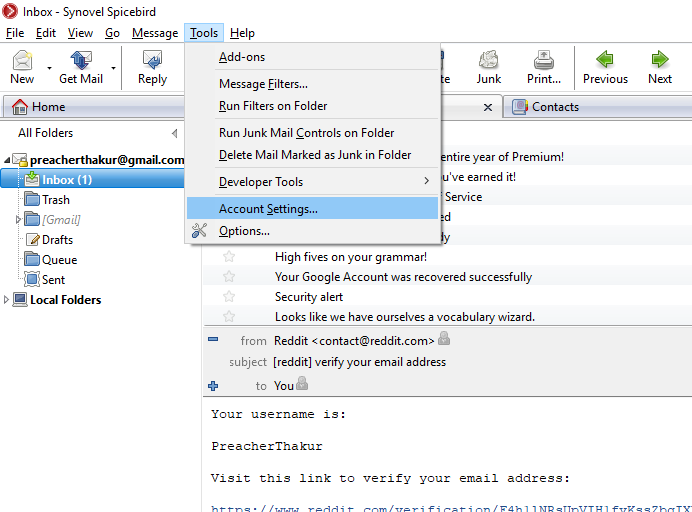Mark message as Junk via toolbar
The image size is (692, 512).
(x=489, y=68)
